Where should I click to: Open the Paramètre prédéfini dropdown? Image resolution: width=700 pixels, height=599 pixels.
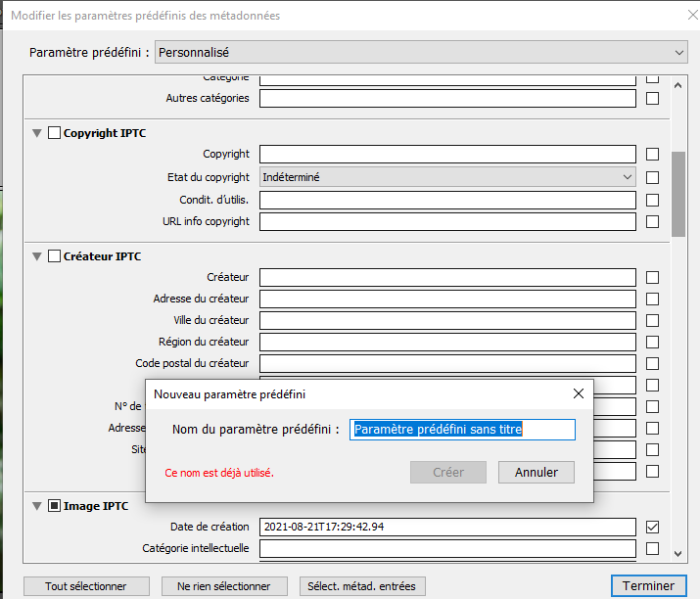421,53
